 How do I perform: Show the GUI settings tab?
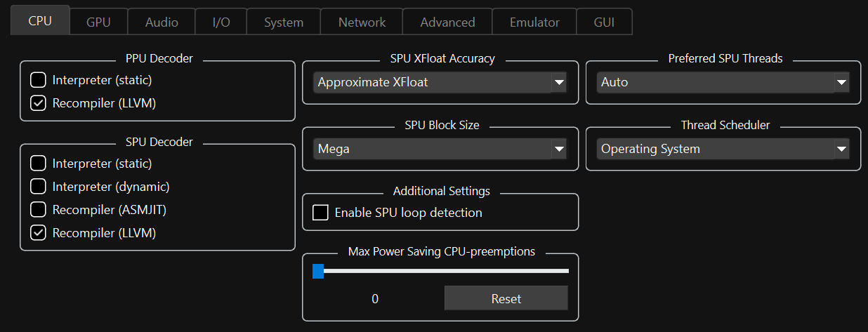pos(604,22)
